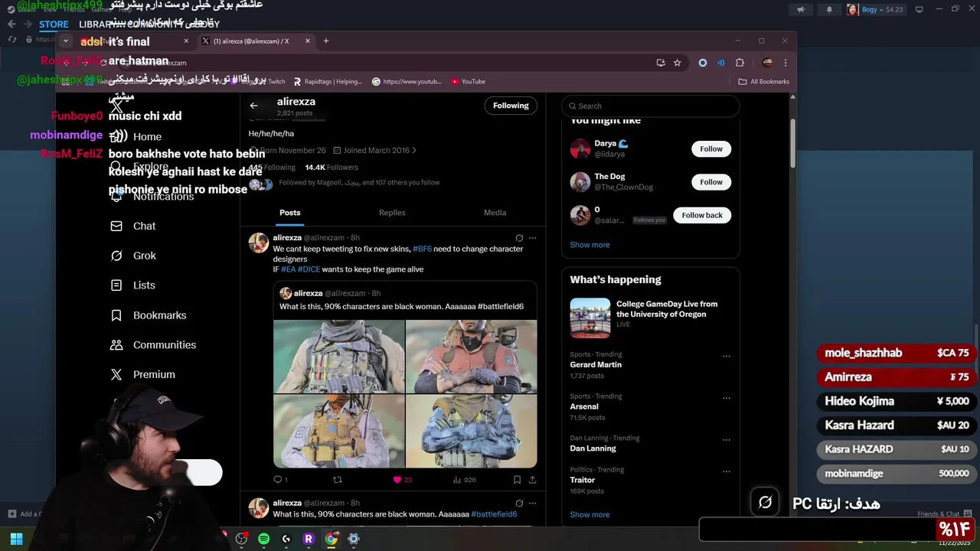
Task: Click Follow back for user 0
Action: point(702,215)
